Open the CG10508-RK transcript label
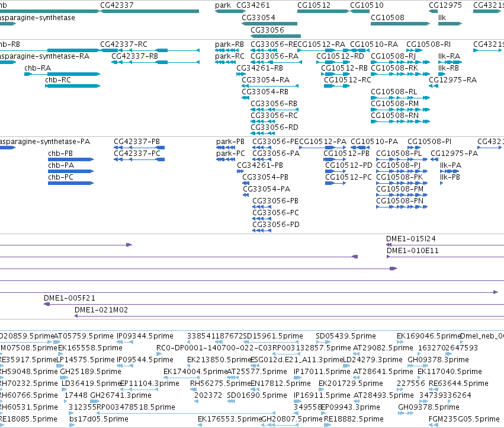Image resolution: width=504 pixels, height=428 pixels. click(394, 68)
